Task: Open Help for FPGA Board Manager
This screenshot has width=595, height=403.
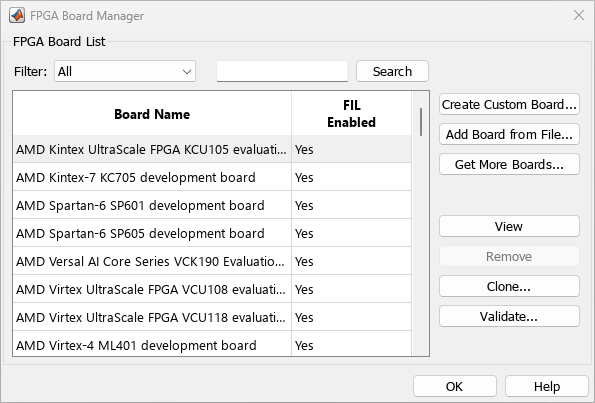Action: coord(547,386)
